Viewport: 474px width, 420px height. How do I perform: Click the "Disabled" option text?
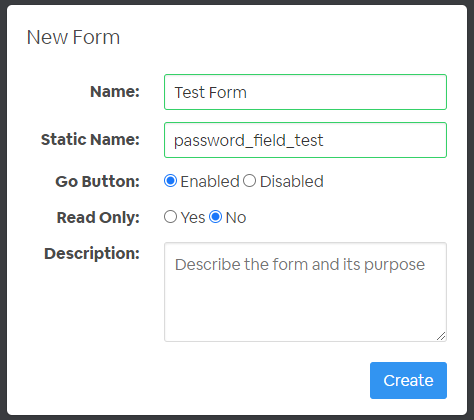[x=292, y=182]
